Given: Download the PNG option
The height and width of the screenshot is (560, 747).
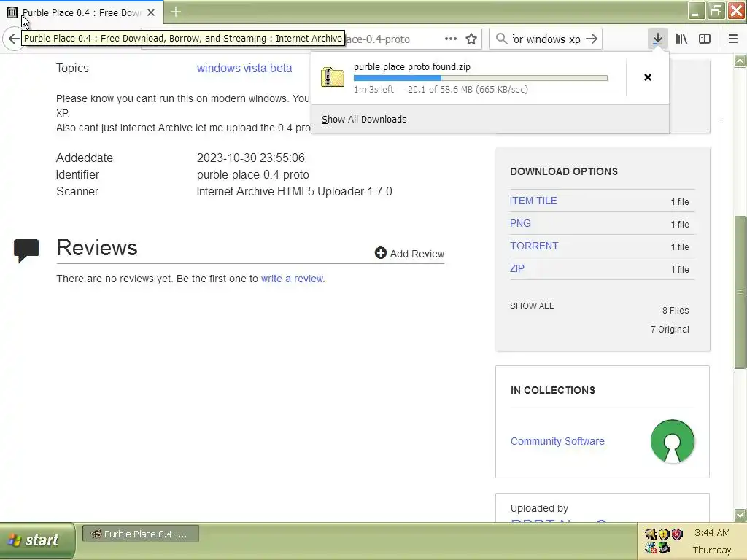Looking at the screenshot, I should pyautogui.click(x=520, y=223).
